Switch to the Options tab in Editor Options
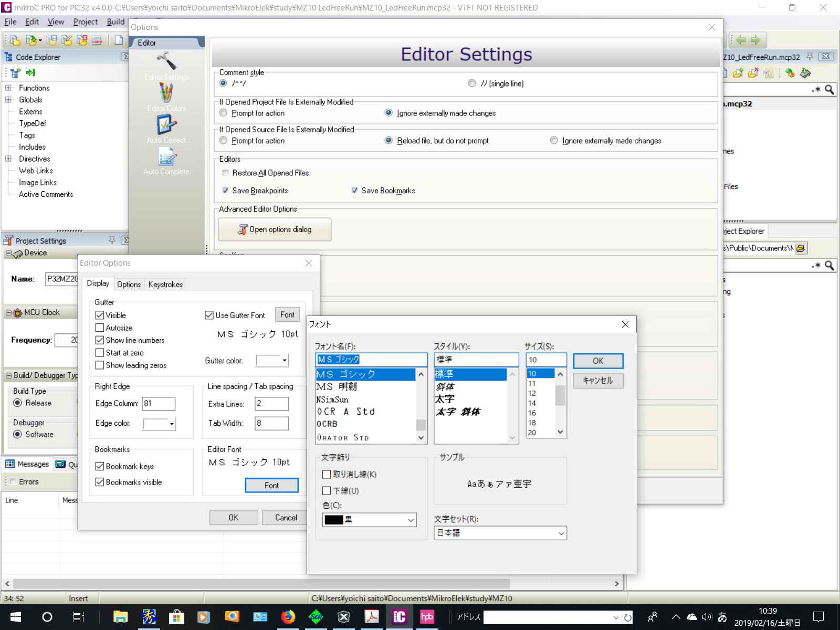 point(129,284)
